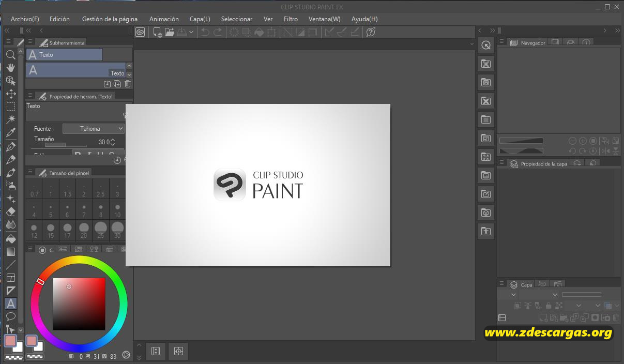Expand toolbar more tools down chevron

(x=21, y=329)
